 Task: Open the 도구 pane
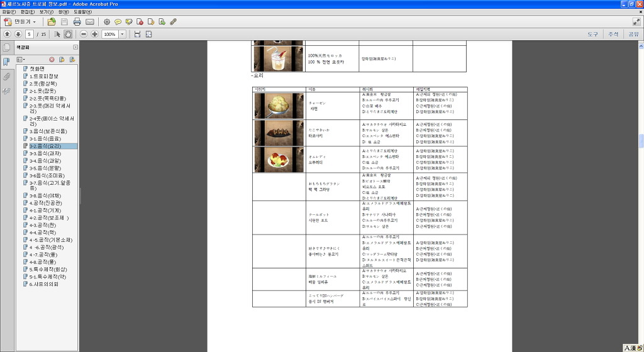[592, 34]
